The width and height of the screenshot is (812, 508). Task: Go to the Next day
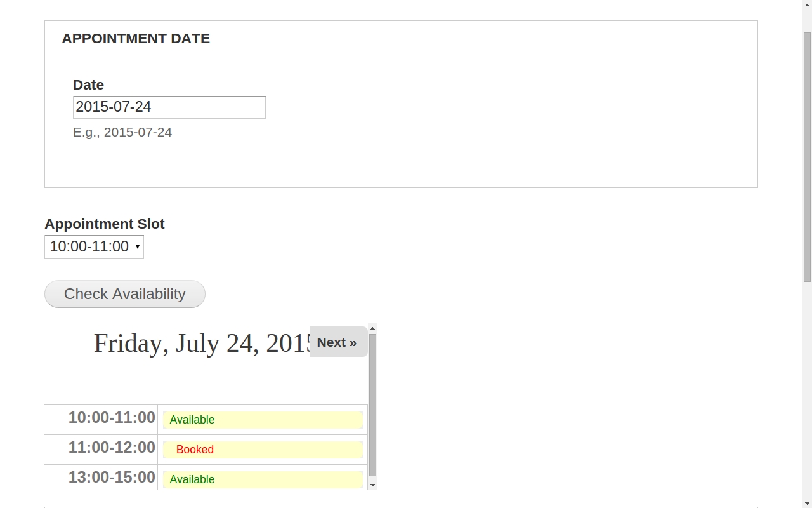pos(338,342)
